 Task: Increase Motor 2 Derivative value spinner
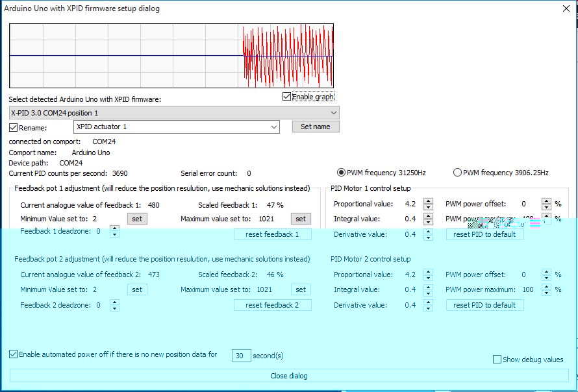[x=428, y=302]
